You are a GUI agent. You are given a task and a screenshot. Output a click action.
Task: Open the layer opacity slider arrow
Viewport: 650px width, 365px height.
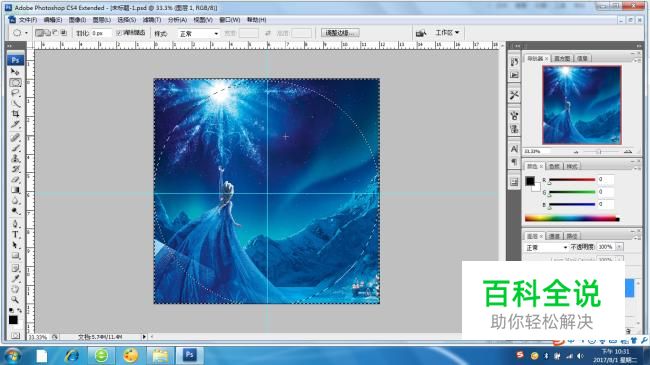tap(619, 247)
